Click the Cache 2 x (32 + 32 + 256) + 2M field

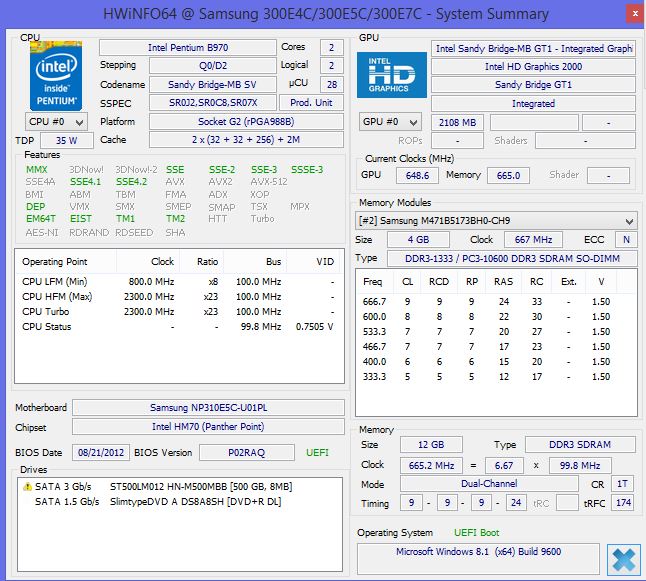coord(246,140)
